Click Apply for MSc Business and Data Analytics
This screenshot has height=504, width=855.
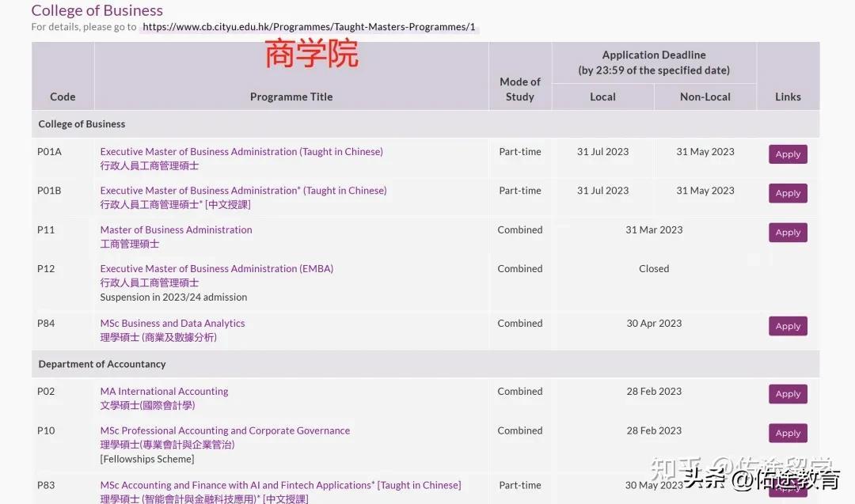pyautogui.click(x=788, y=325)
